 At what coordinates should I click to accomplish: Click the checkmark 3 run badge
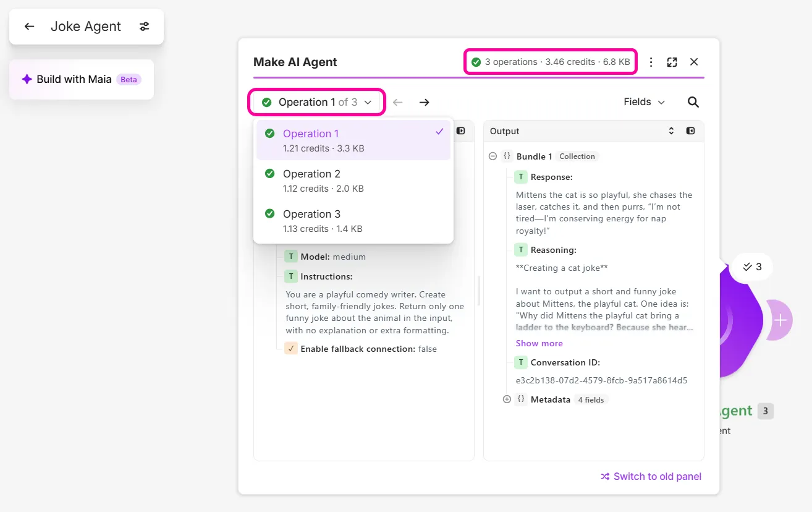(752, 267)
